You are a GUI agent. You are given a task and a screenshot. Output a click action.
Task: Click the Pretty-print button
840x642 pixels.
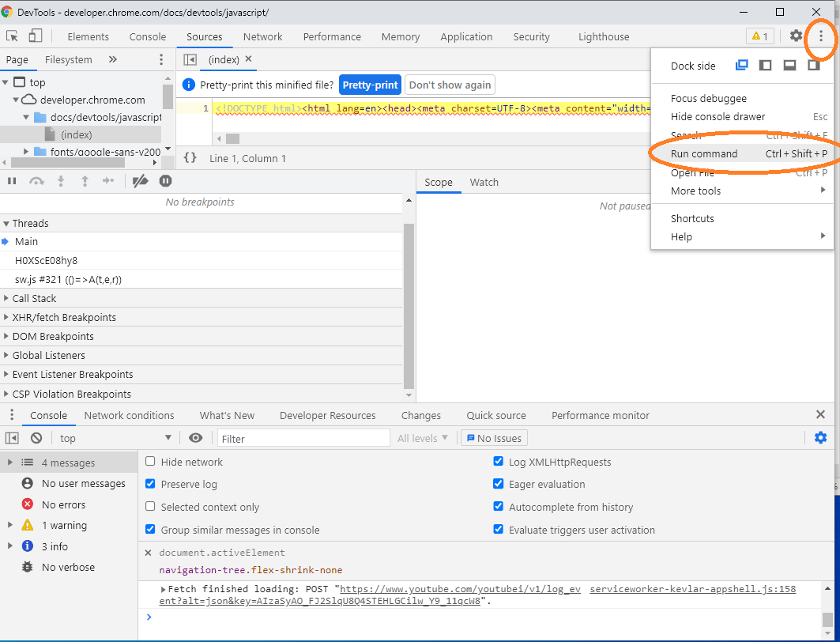pos(370,85)
